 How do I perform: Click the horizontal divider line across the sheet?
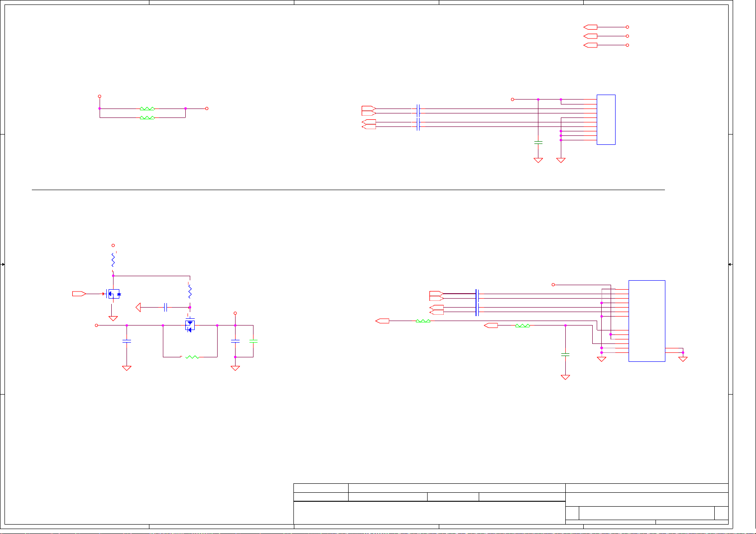click(x=348, y=190)
